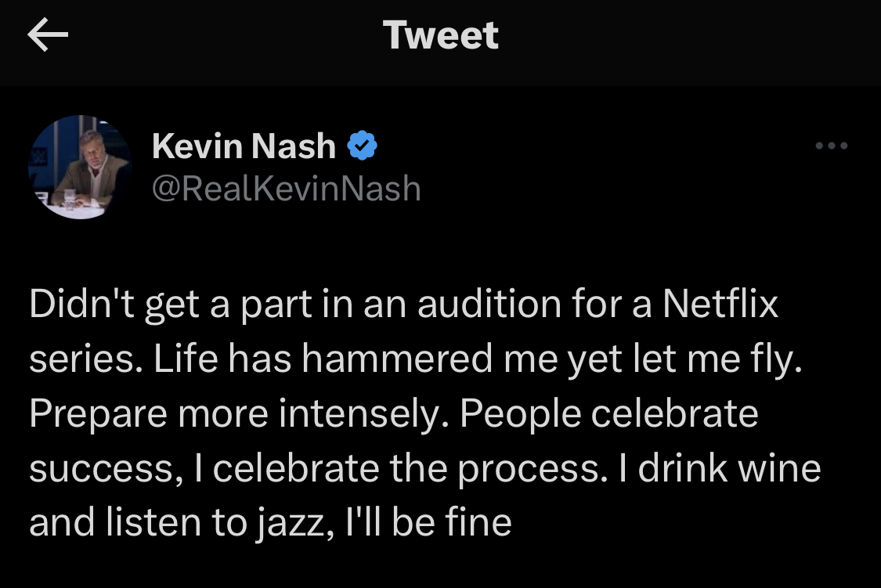
Task: Open Kevin Nash's profile picture
Action: point(81,167)
